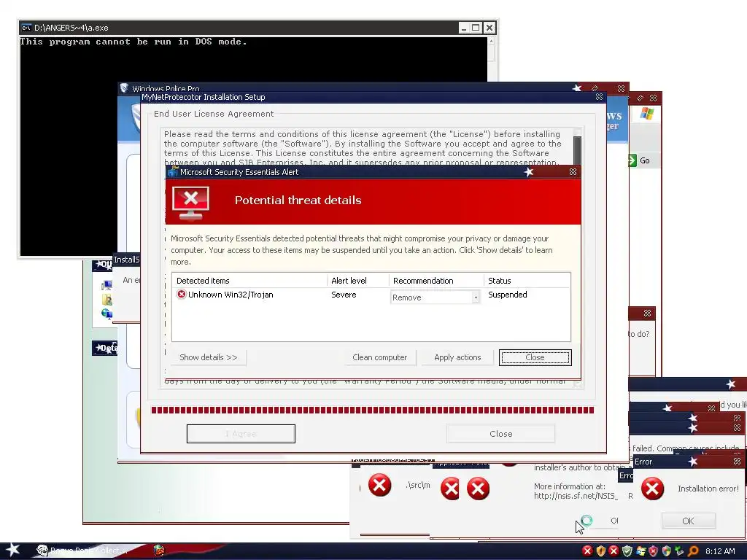Click the star button in Security Essentials Alert title bar

pos(528,172)
